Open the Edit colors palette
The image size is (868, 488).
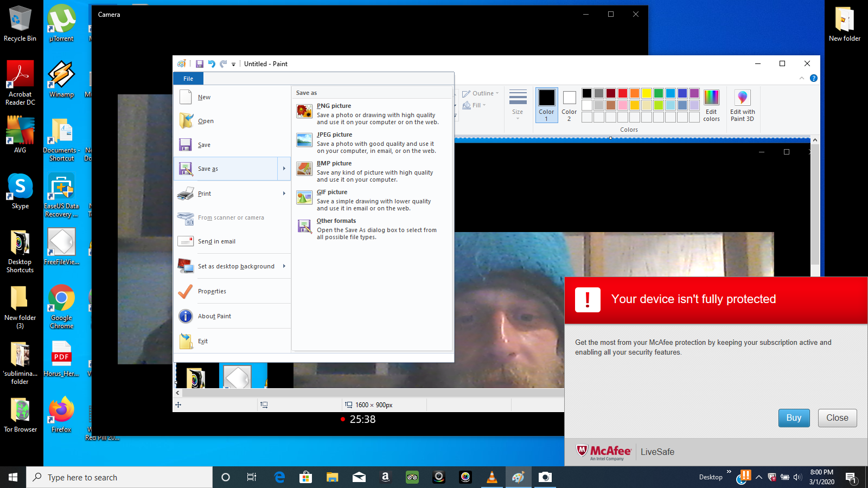pos(711,105)
